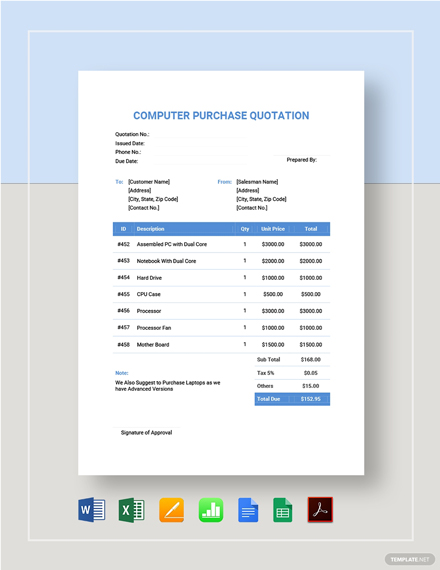This screenshot has height=570, width=440.
Task: Click the Apple Pages format icon
Action: coord(171,510)
